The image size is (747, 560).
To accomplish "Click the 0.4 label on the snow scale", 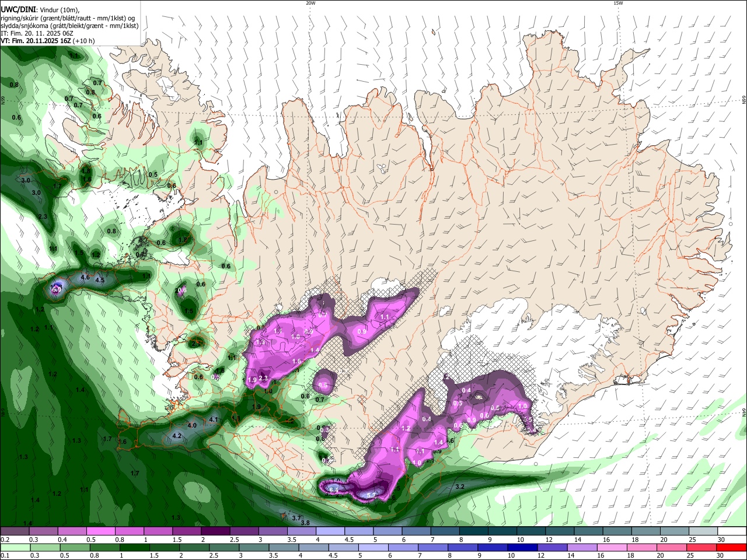I will [x=62, y=540].
